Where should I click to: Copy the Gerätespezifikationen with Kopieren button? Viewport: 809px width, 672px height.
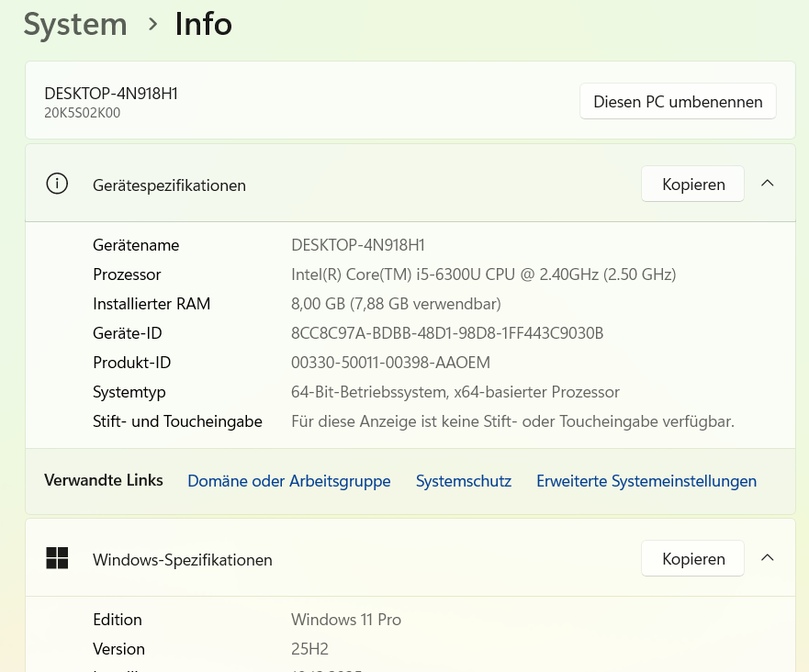(x=693, y=184)
